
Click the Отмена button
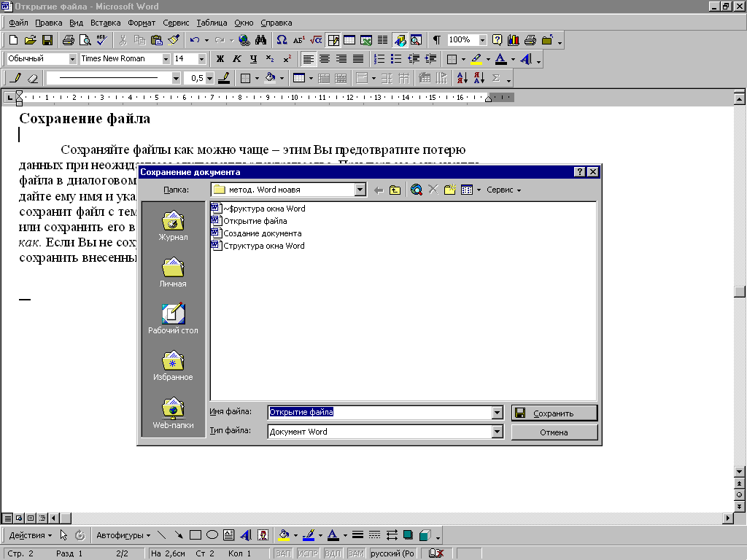tap(554, 432)
